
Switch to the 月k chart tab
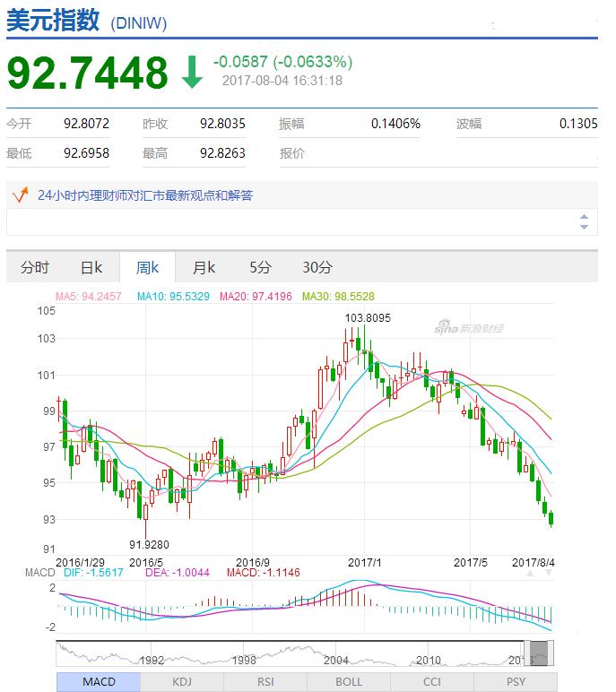click(x=204, y=267)
